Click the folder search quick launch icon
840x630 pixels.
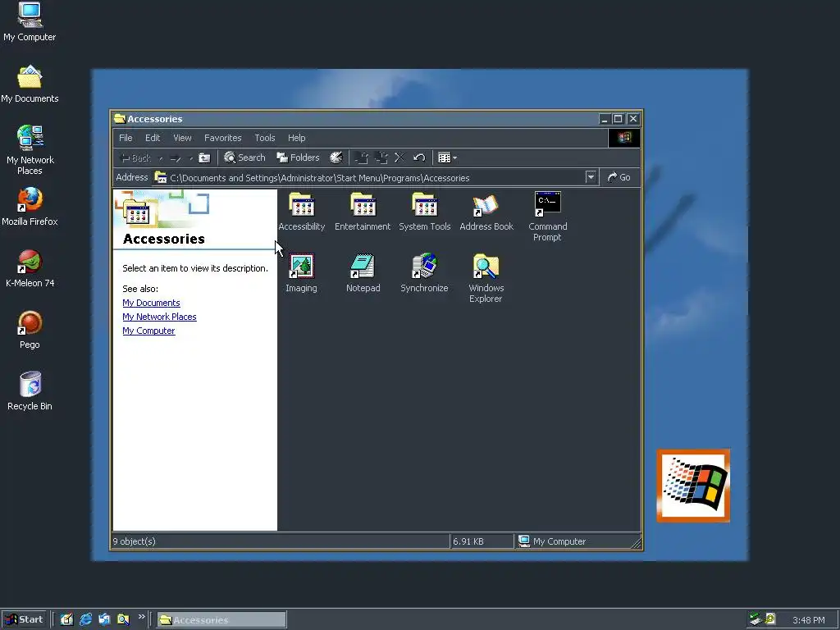[x=123, y=620]
